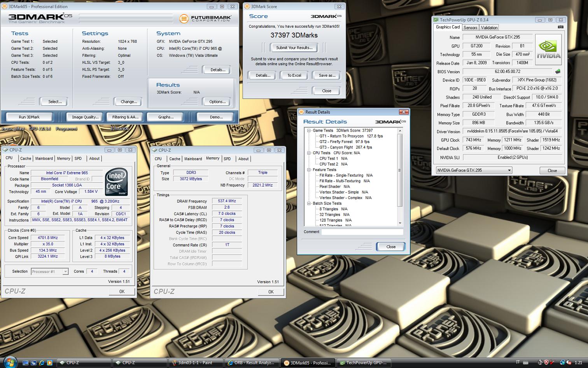Click Close button in Result Details window

point(391,247)
